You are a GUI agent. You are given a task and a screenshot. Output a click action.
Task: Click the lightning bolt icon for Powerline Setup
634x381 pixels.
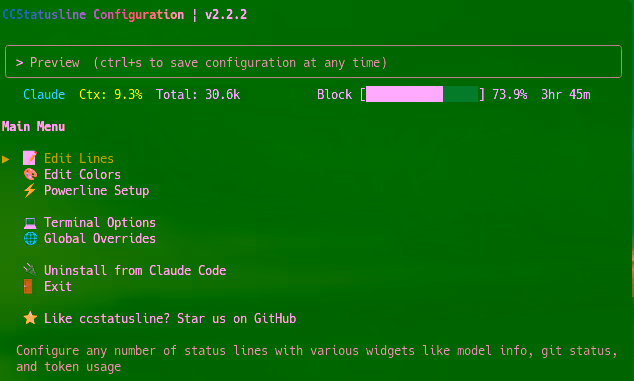[x=30, y=190]
